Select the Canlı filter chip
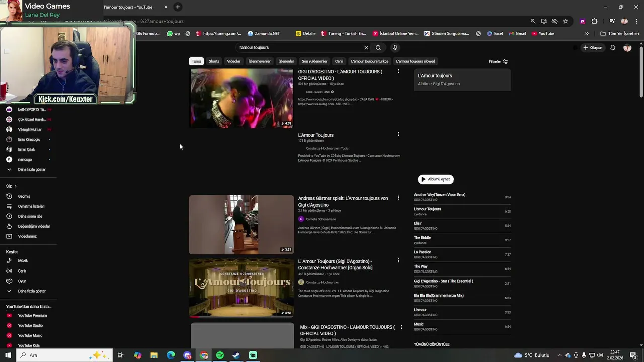Viewport: 644px width, 362px height. coord(339,61)
